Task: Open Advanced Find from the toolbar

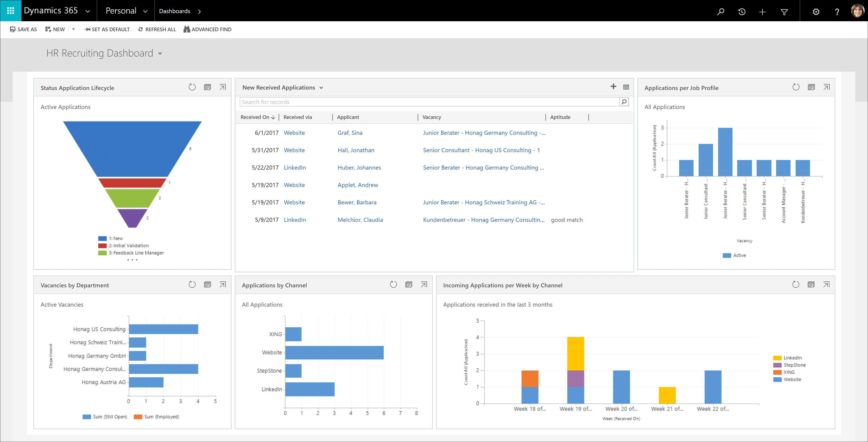Action: pyautogui.click(x=208, y=29)
